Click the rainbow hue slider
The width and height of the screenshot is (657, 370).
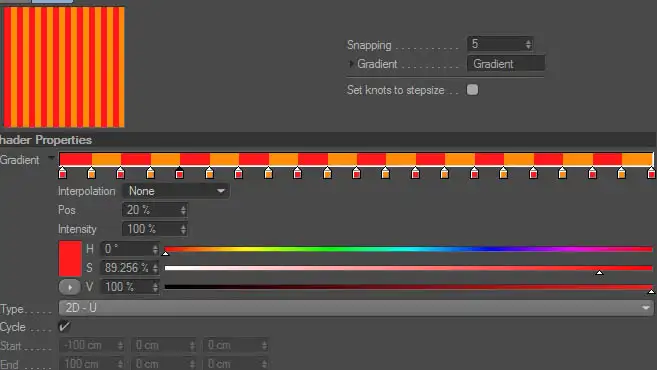(409, 249)
